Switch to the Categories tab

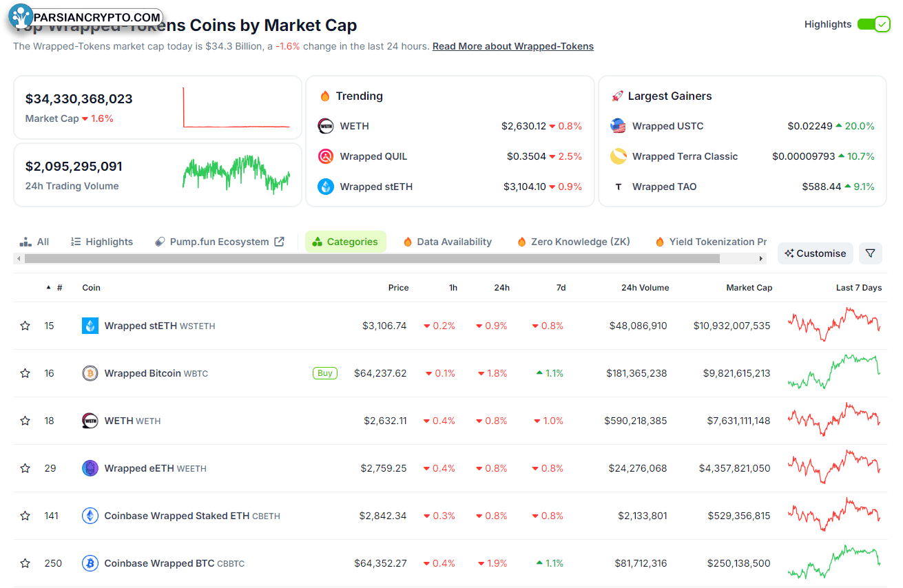point(345,242)
